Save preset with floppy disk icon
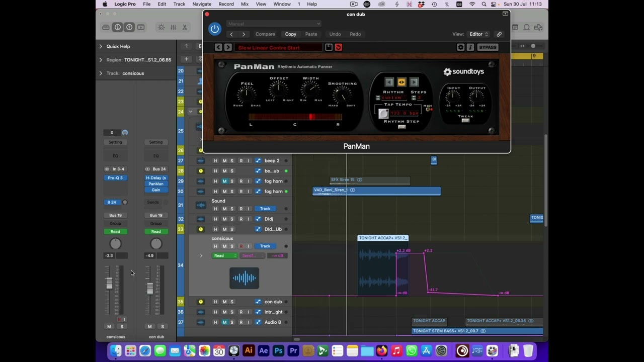The image size is (644, 362). pyautogui.click(x=329, y=47)
